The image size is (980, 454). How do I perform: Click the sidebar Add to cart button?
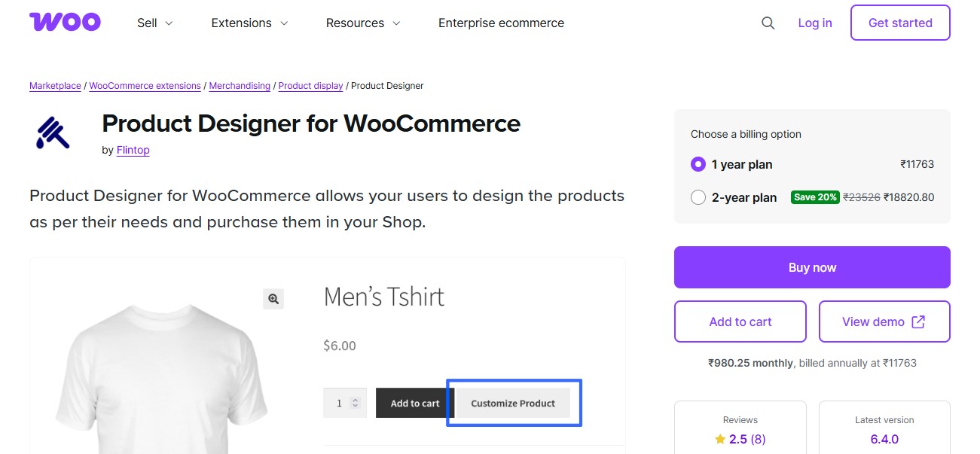(x=740, y=321)
